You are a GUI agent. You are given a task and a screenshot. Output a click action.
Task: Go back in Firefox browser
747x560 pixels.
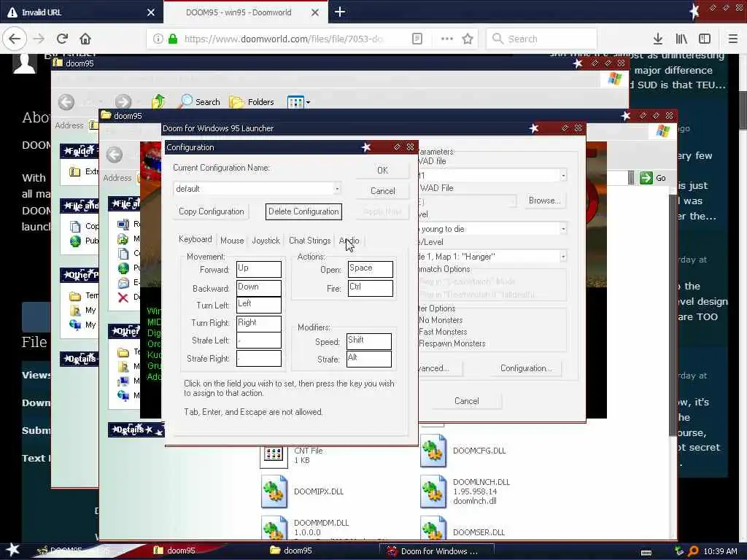click(15, 39)
